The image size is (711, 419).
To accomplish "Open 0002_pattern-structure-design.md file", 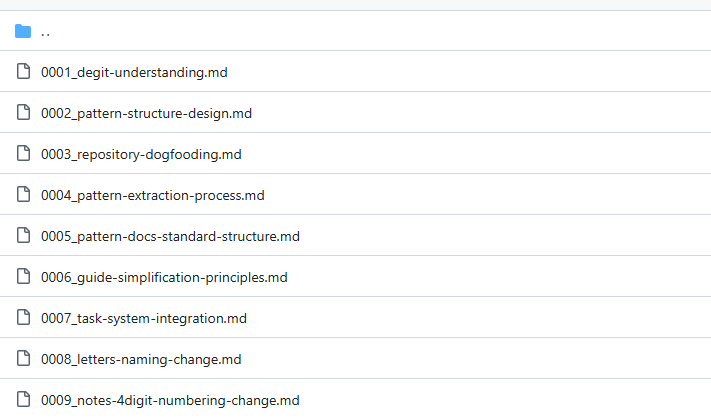I will [146, 113].
